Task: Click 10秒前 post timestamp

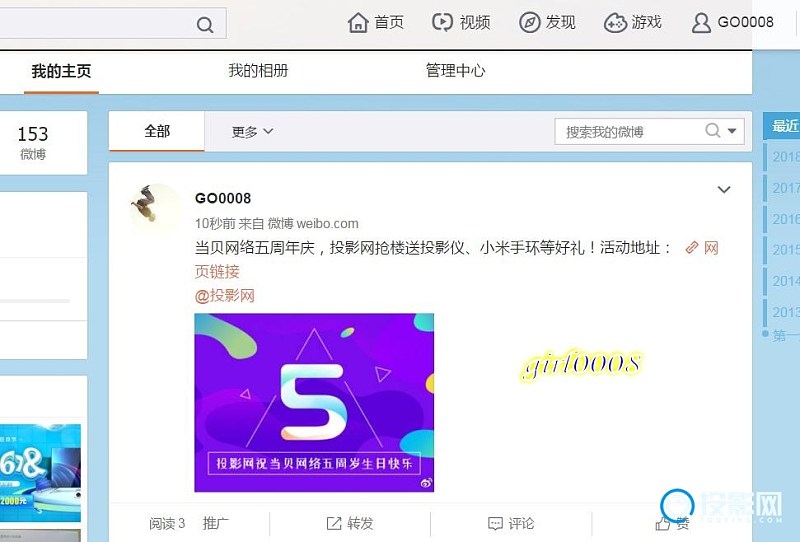Action: 215,224
